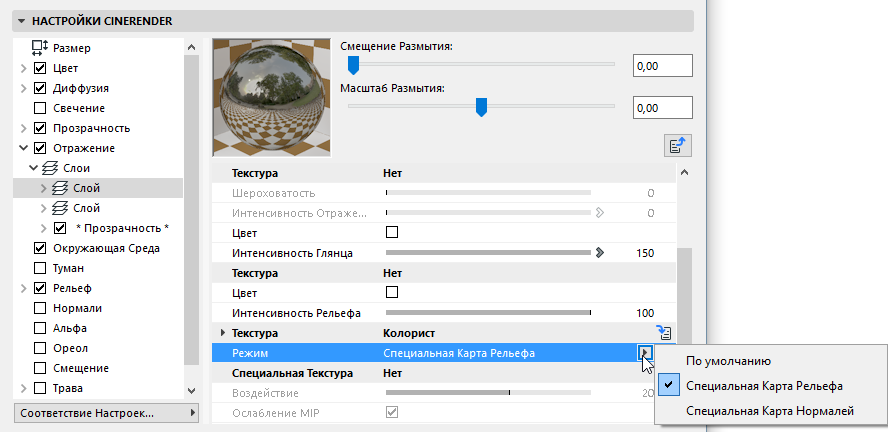The height and width of the screenshot is (432, 888).
Task: Click the arrow button in Режим row
Action: (x=646, y=353)
